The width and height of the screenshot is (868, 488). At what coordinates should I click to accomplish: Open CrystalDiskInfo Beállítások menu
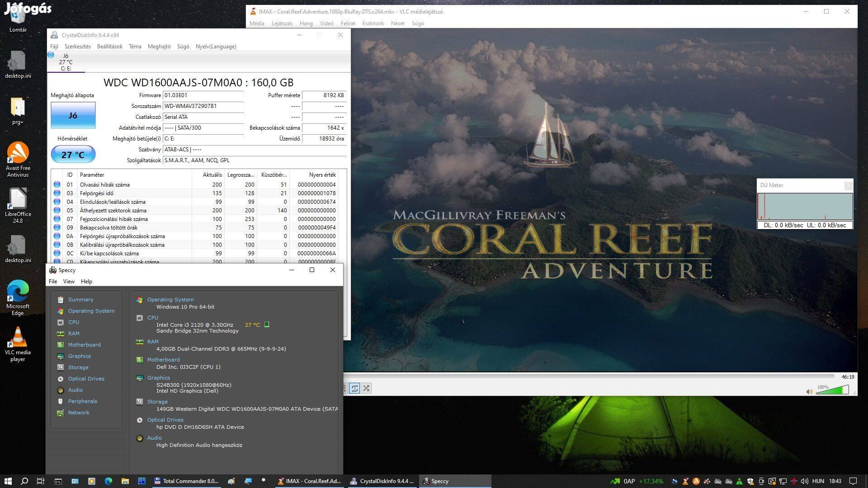(109, 47)
